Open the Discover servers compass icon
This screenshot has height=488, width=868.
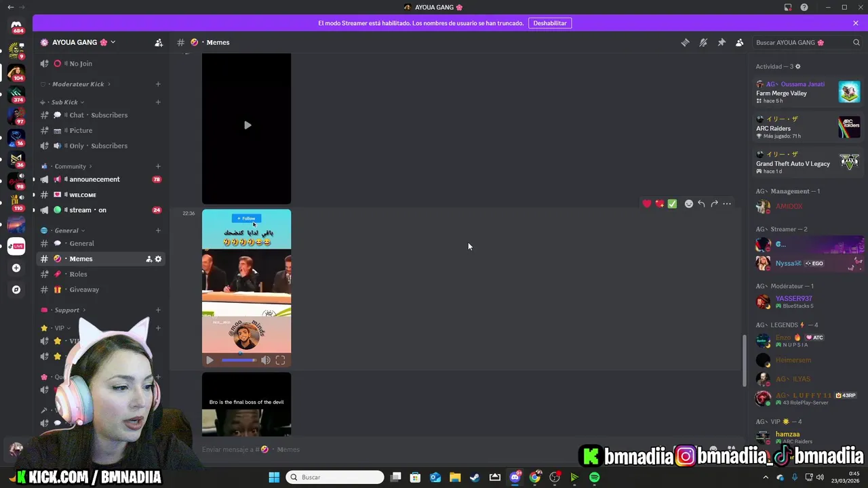[x=16, y=289]
